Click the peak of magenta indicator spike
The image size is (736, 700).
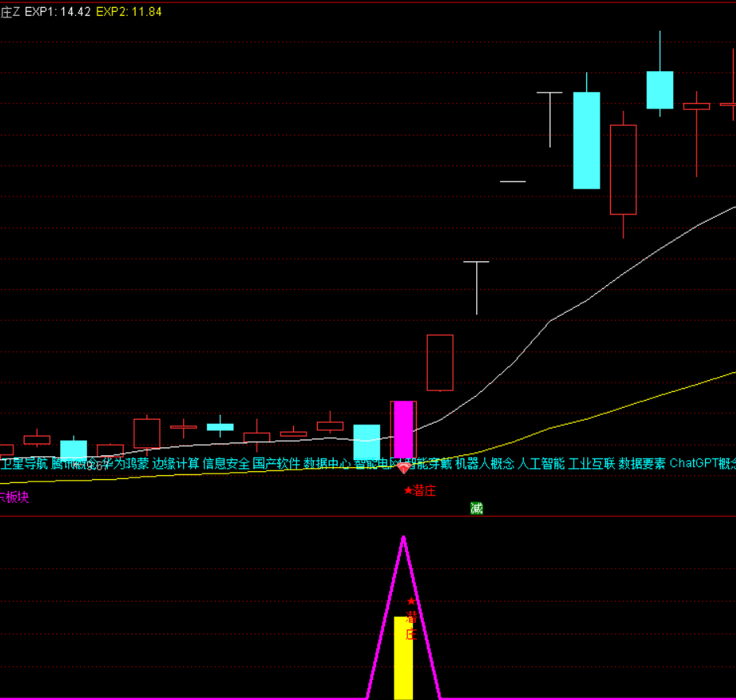click(x=403, y=538)
